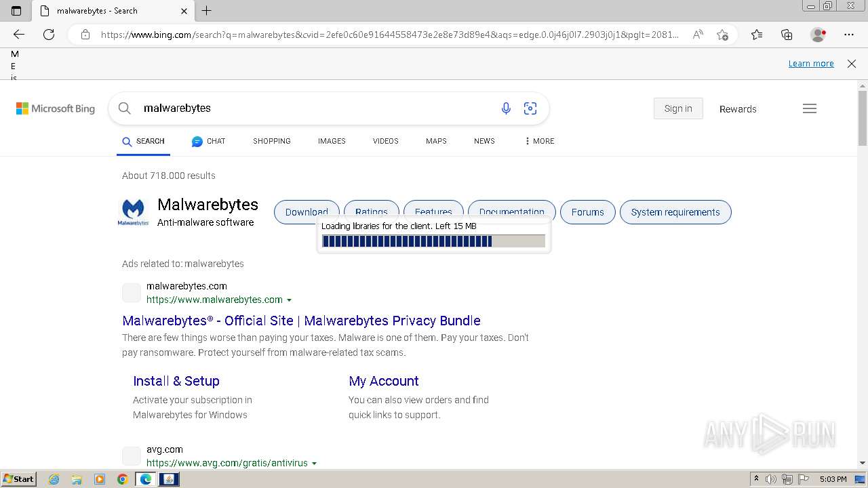This screenshot has width=868, height=488.
Task: Expand avg.com ad URL dropdown
Action: pyautogui.click(x=314, y=464)
